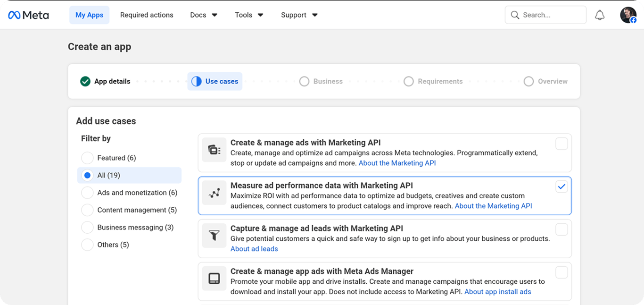Open About the Marketing API link under Create ads

click(x=397, y=163)
